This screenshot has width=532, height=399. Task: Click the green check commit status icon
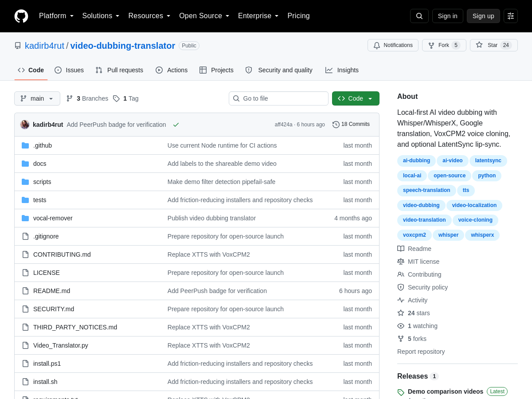tap(176, 125)
